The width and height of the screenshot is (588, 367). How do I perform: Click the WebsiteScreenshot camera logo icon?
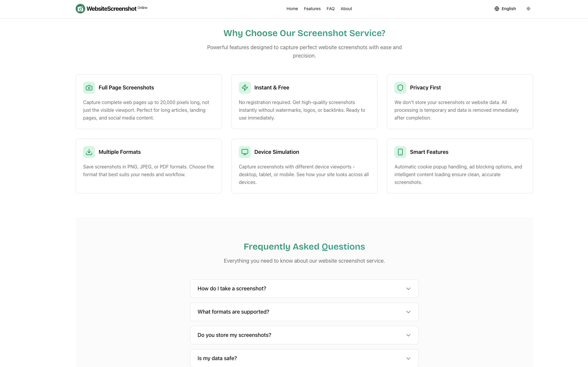80,9
